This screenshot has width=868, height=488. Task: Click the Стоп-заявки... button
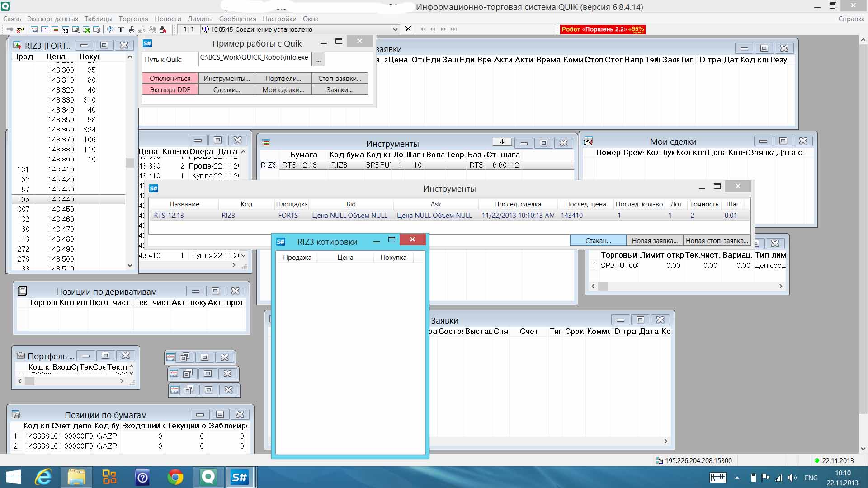(x=340, y=78)
